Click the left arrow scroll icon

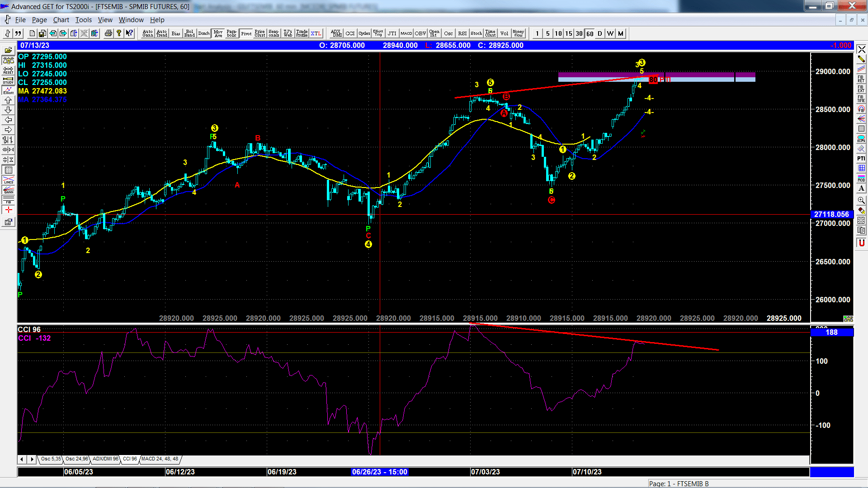click(8, 120)
